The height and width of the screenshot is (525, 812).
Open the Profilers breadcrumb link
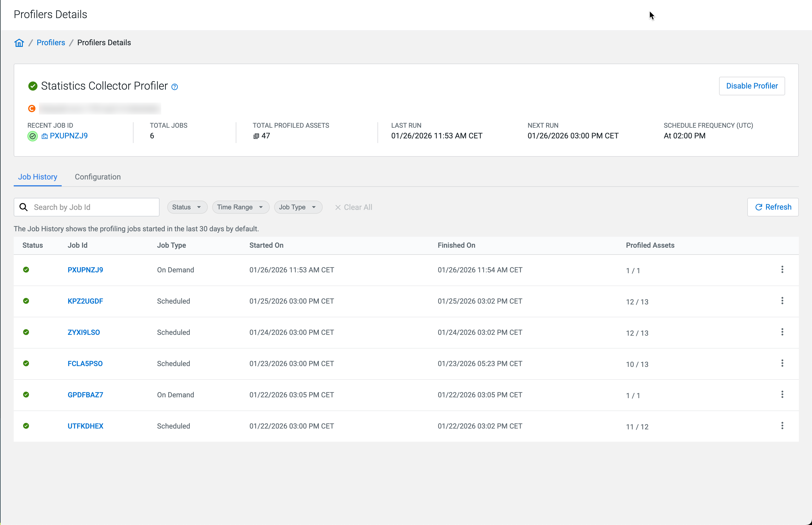(x=51, y=43)
